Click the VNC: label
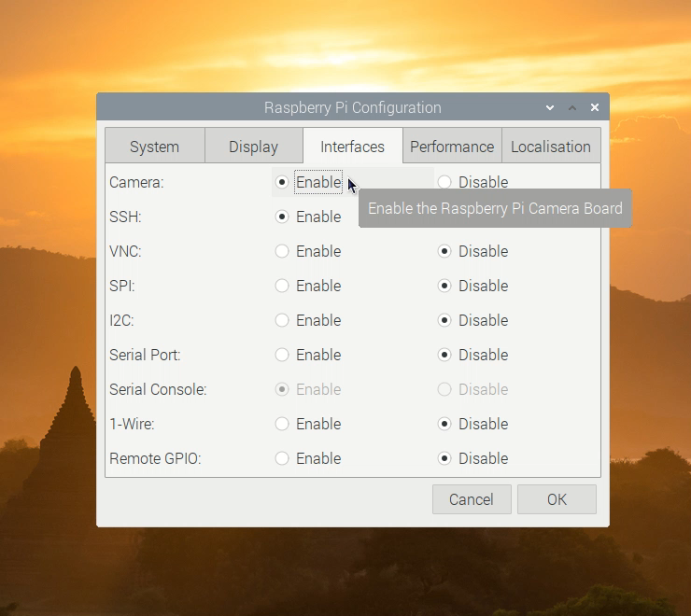Viewport: 691px width, 616px height. coord(125,251)
